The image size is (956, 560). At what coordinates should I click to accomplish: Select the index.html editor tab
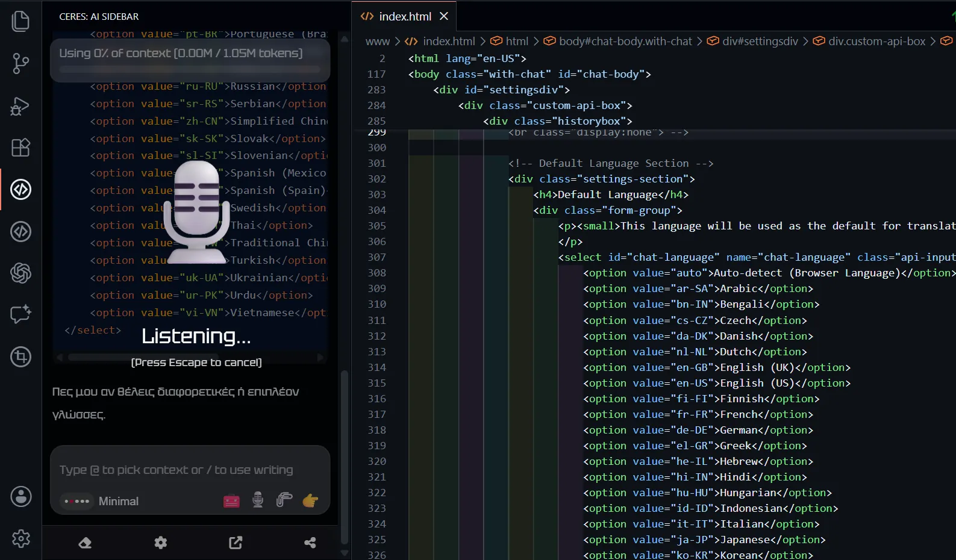coord(404,16)
